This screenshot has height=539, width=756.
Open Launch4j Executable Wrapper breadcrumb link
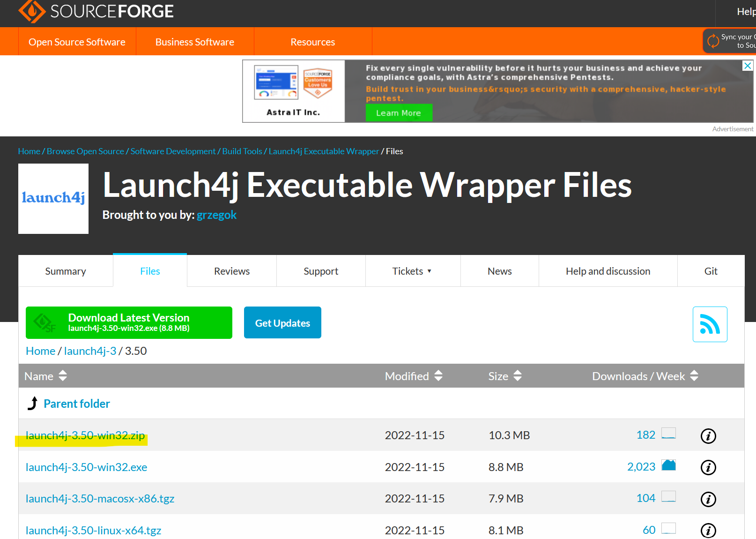point(324,151)
